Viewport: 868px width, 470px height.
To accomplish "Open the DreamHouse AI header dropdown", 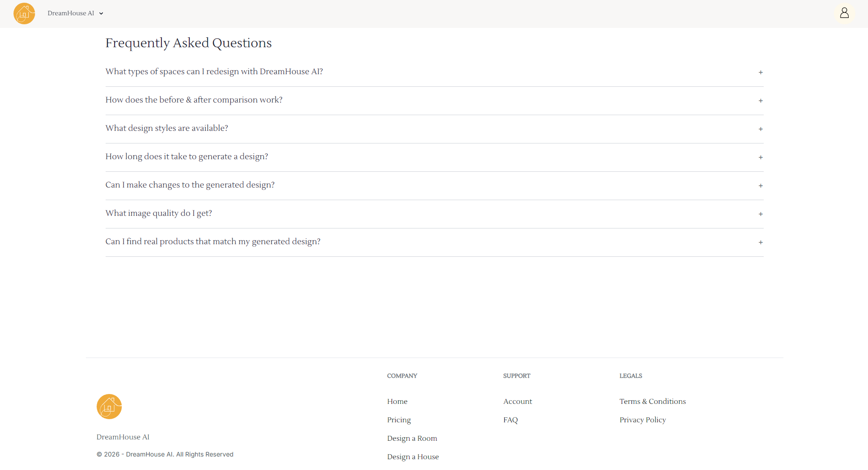I will click(x=76, y=13).
